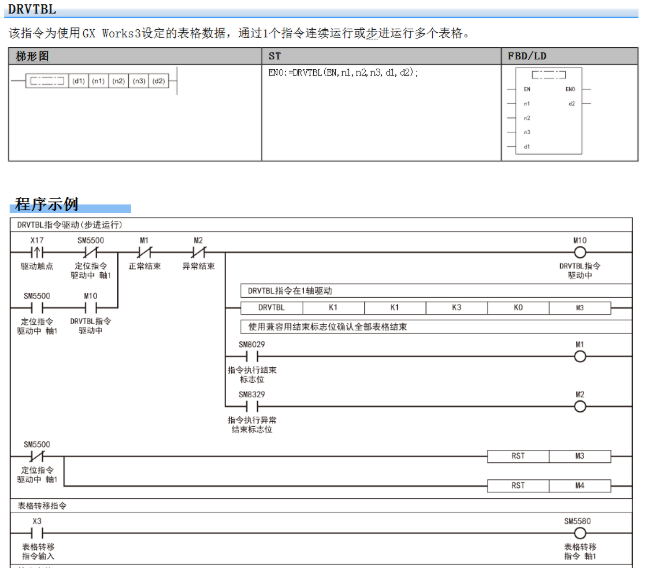This screenshot has width=645, height=577.
Task: Click the label 表格转移指令 轴1 under SM5580
Action: [x=580, y=552]
